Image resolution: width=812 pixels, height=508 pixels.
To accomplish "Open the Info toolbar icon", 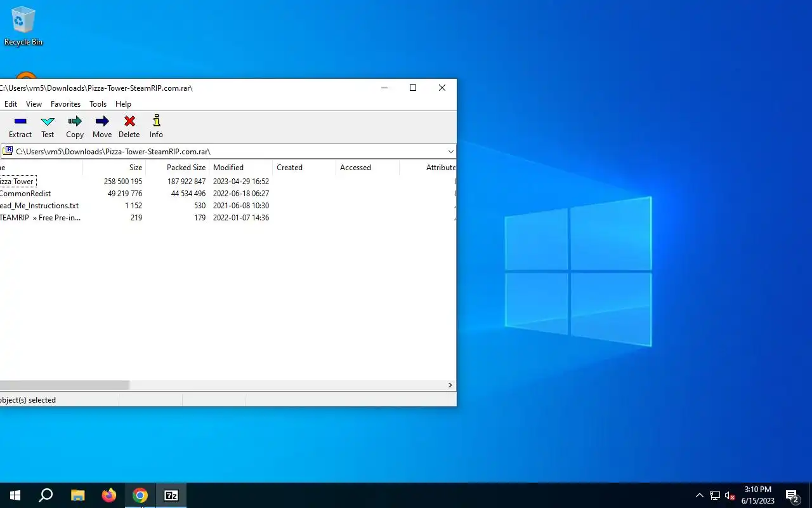I will click(156, 127).
